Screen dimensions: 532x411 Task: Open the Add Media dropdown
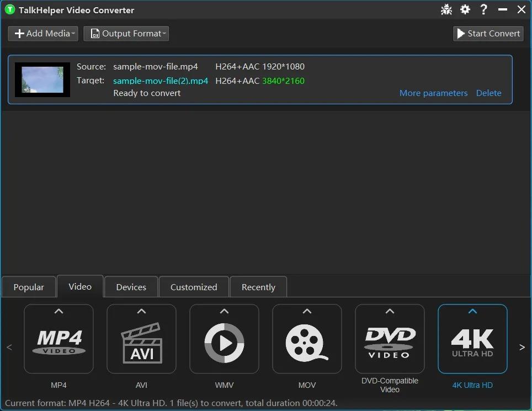43,34
